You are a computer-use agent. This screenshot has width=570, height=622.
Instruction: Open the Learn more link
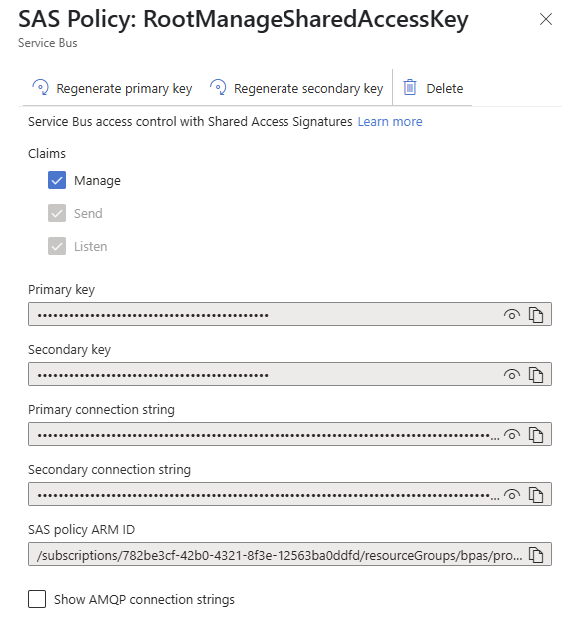pos(390,121)
